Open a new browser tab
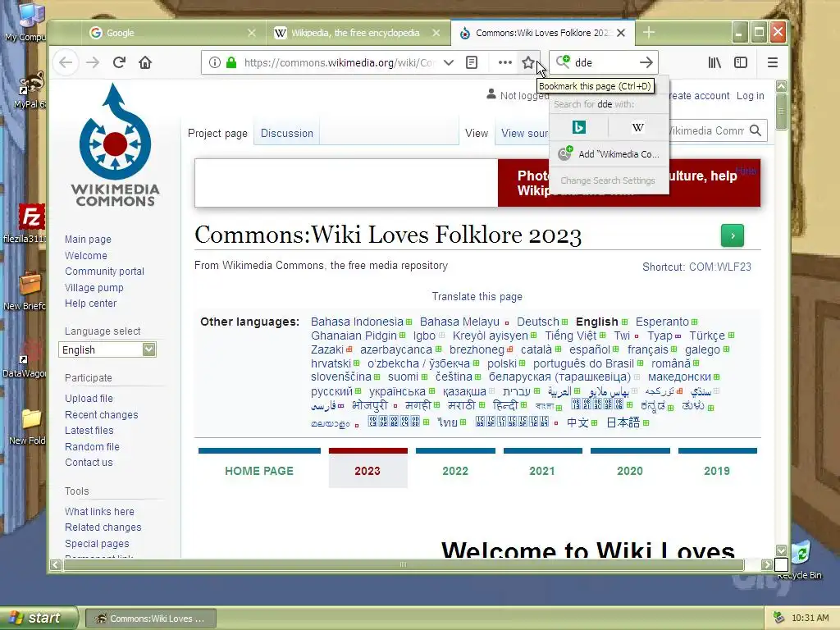 click(x=649, y=33)
